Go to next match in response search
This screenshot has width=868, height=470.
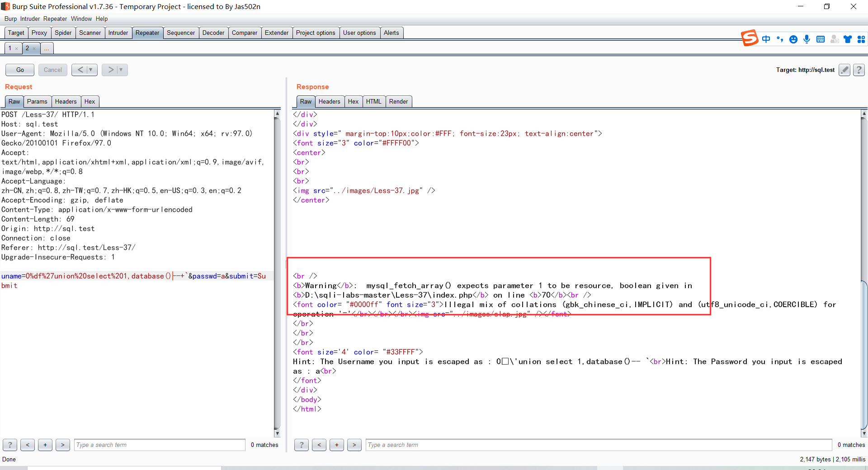coord(354,445)
